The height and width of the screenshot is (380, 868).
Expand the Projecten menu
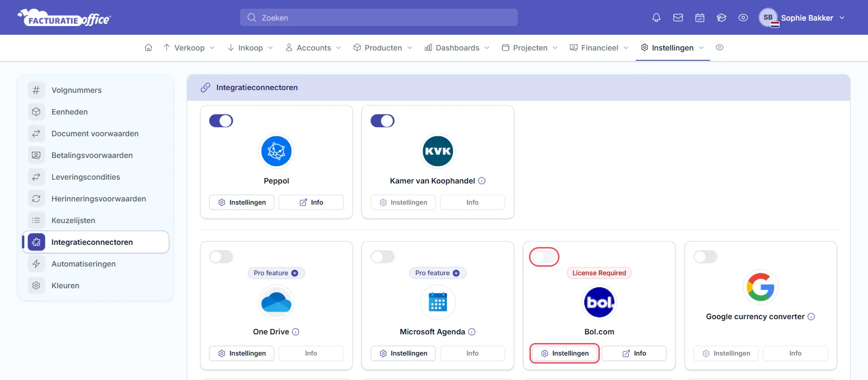pos(530,48)
